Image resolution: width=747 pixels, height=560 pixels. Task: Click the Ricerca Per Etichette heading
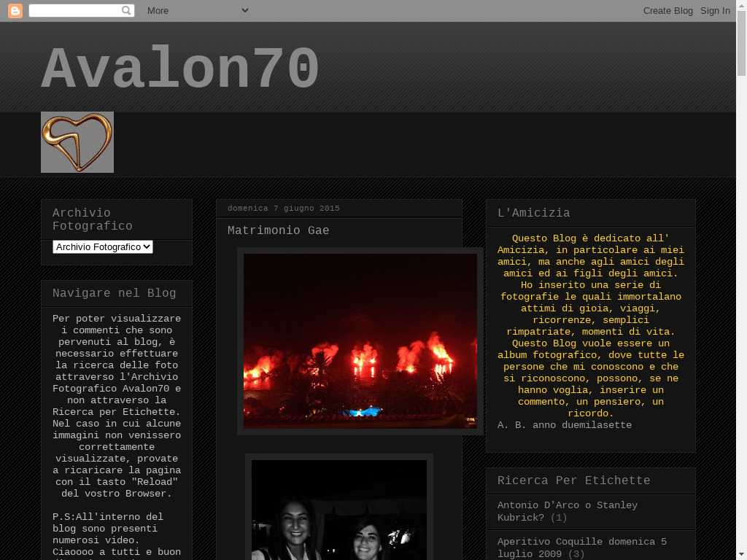[x=573, y=481]
